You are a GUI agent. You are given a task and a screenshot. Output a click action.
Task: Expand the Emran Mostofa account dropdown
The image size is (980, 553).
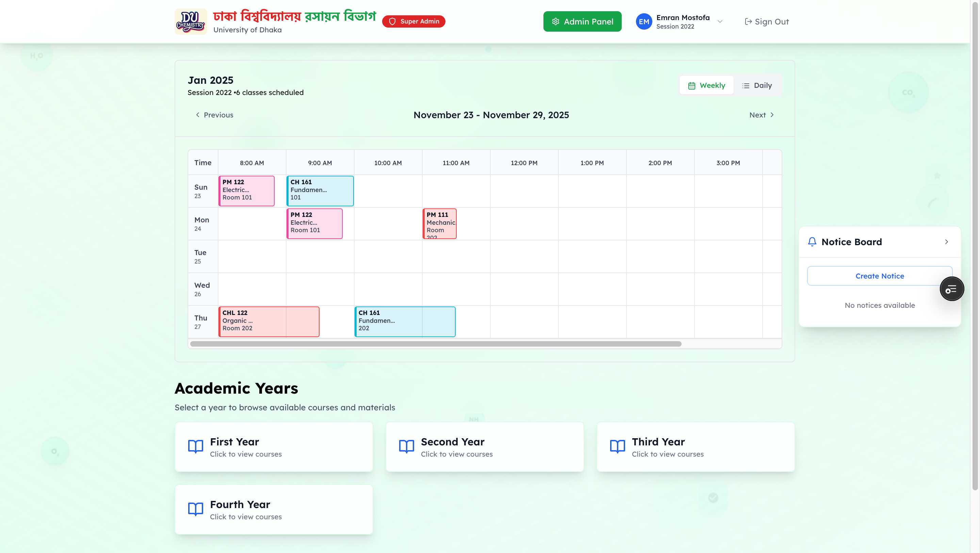point(720,22)
